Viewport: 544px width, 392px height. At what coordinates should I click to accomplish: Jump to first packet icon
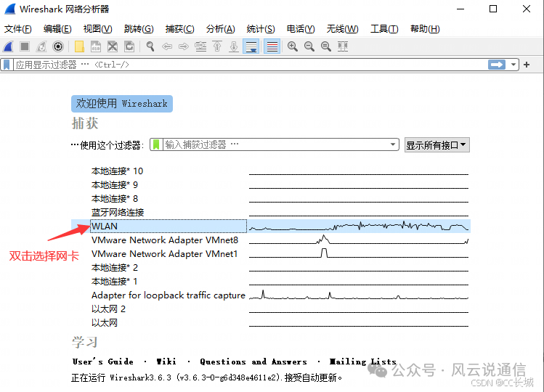pyautogui.click(x=217, y=46)
